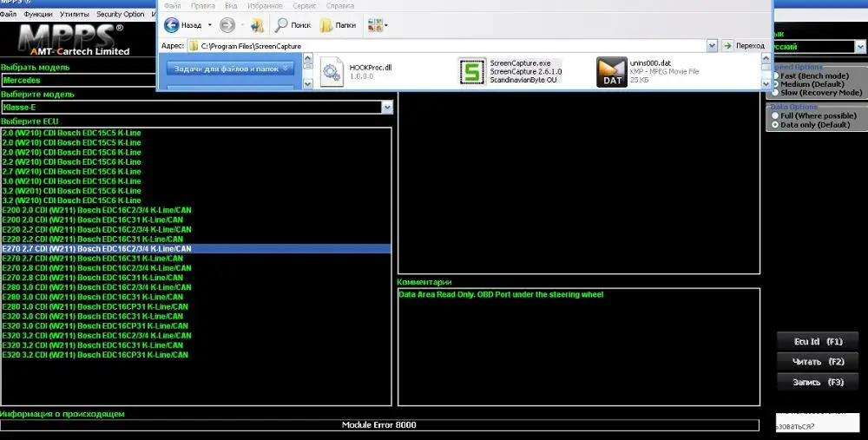This screenshot has width=868, height=440.
Task: Open Explorer Вид menu
Action: coord(232,5)
